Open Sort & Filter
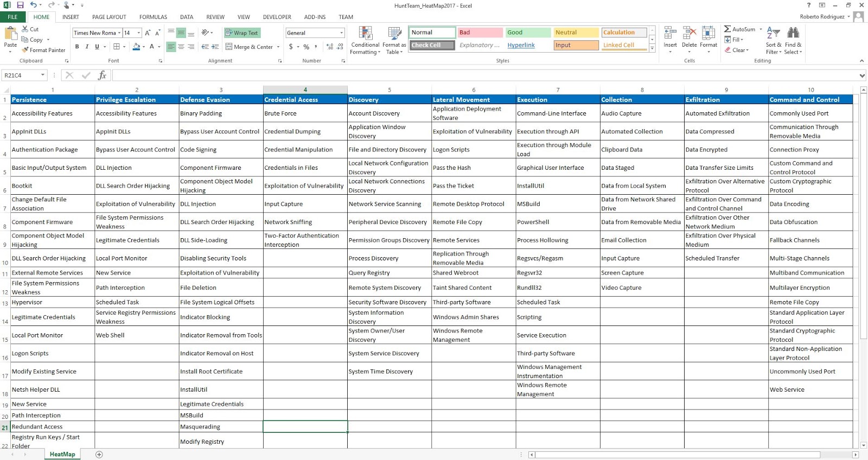Viewport: 868px width, 460px height. click(774, 40)
